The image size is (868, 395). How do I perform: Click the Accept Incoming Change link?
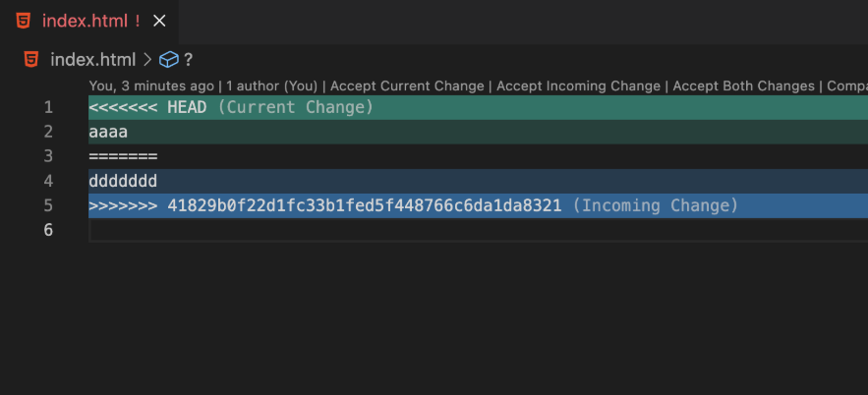point(578,86)
